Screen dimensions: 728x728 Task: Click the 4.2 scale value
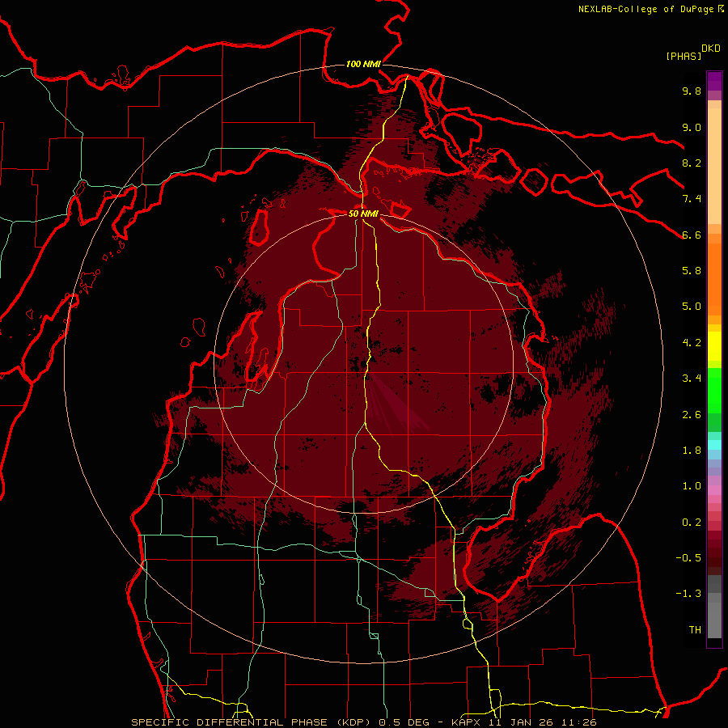pos(692,343)
